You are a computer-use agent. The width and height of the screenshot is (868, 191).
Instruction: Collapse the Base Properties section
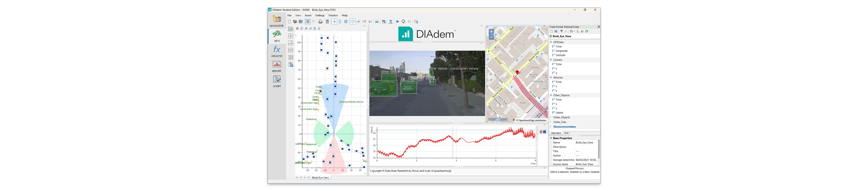click(x=551, y=138)
